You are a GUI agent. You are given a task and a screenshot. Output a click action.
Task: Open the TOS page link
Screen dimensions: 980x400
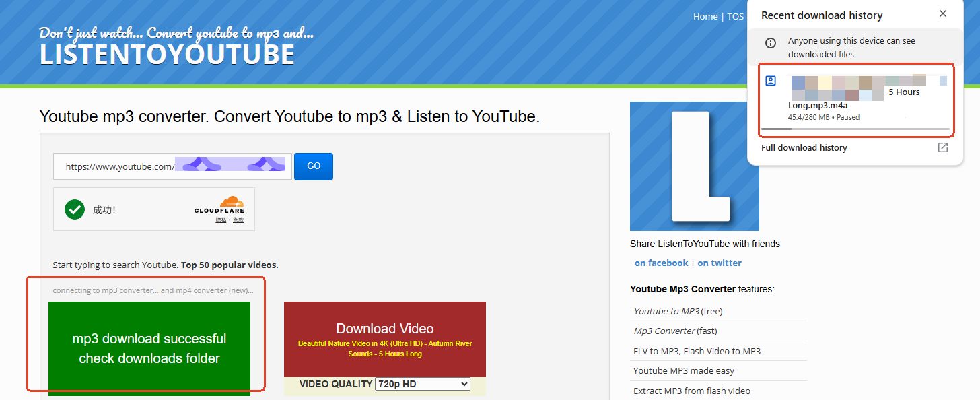(735, 16)
